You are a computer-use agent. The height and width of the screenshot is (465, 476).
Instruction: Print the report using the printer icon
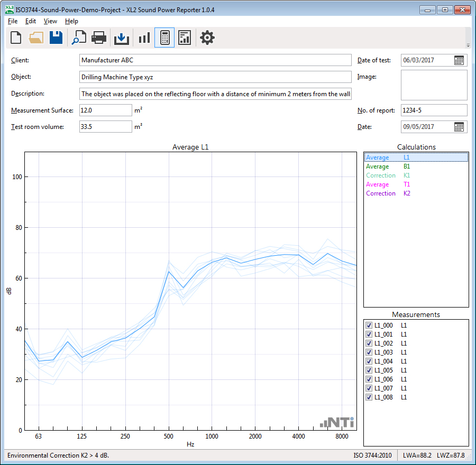(99, 38)
